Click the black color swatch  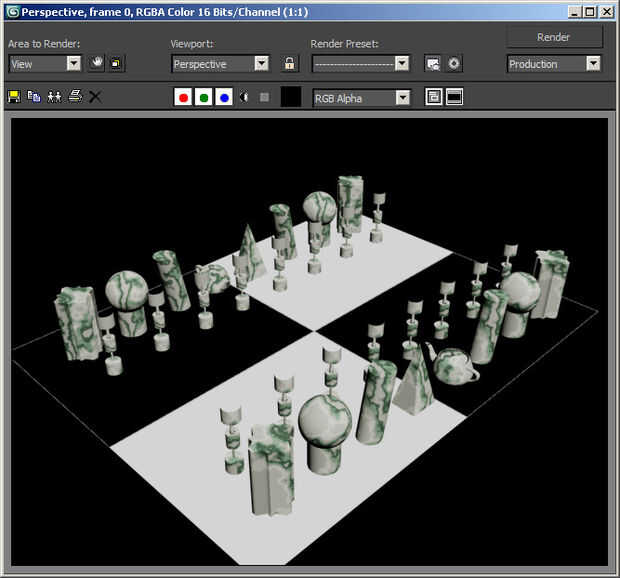tap(291, 97)
